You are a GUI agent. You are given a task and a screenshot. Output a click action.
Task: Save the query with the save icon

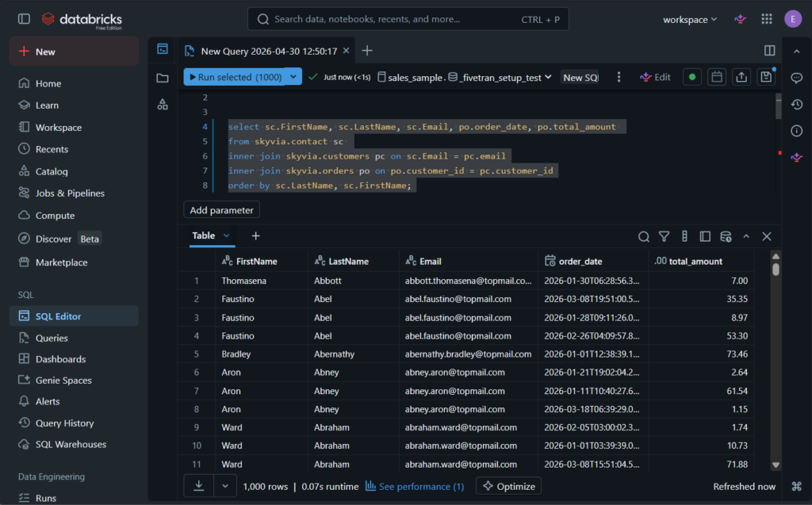point(766,77)
